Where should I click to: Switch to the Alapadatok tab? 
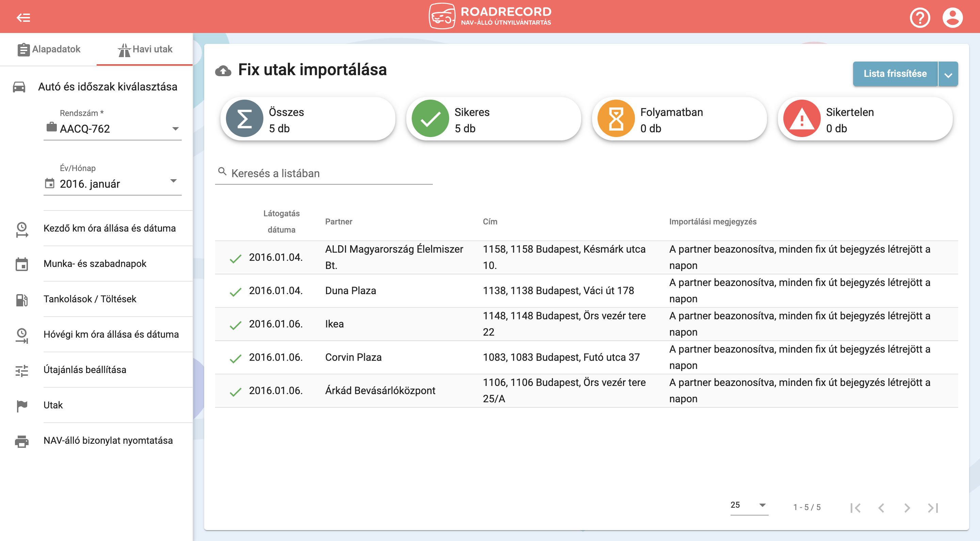pyautogui.click(x=49, y=49)
